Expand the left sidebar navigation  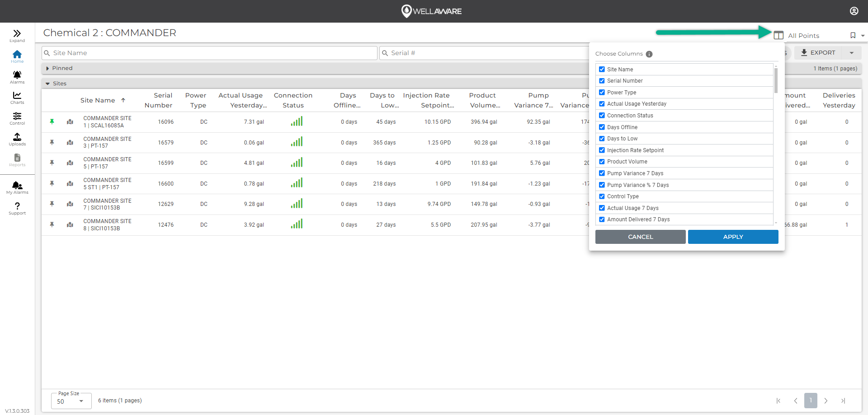click(x=17, y=36)
